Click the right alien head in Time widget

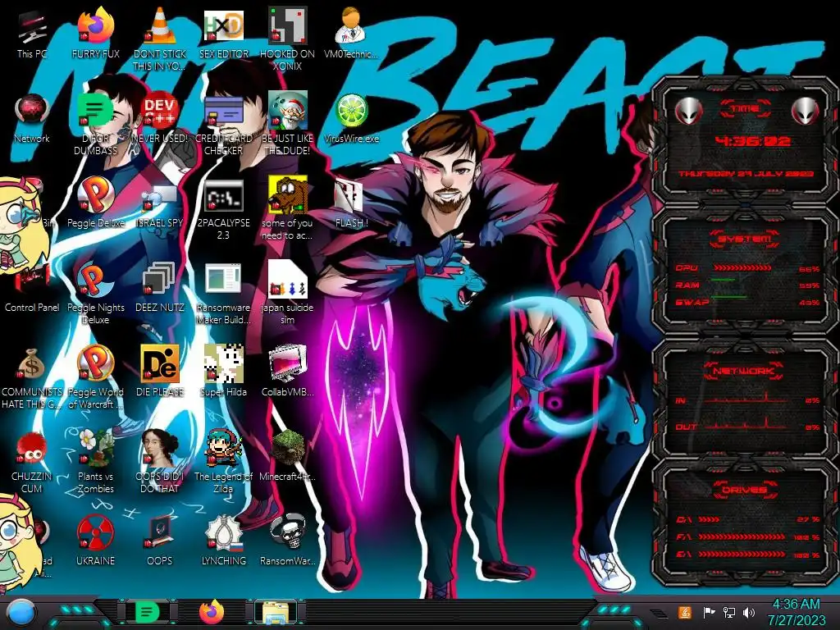point(805,112)
